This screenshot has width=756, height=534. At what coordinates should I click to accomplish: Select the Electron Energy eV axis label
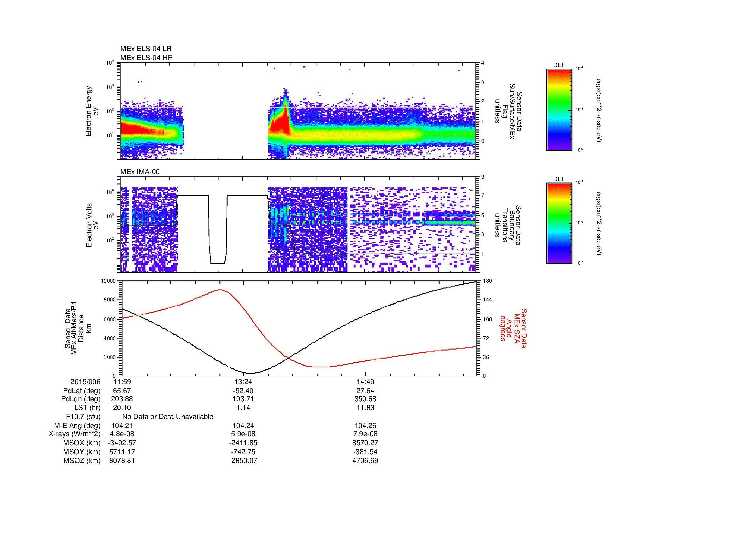tap(92, 111)
